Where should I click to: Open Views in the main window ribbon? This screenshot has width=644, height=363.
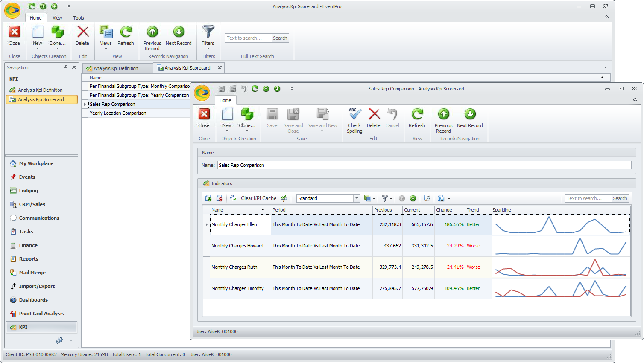(x=106, y=37)
